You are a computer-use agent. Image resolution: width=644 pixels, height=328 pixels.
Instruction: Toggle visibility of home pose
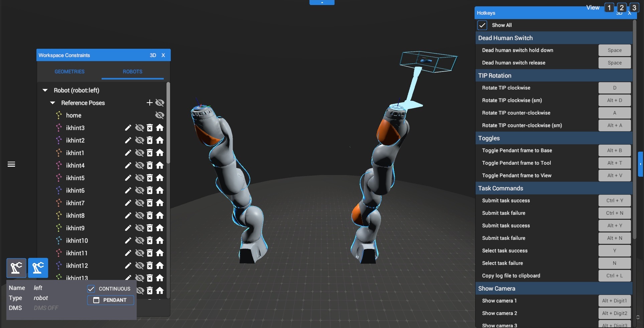click(x=160, y=115)
